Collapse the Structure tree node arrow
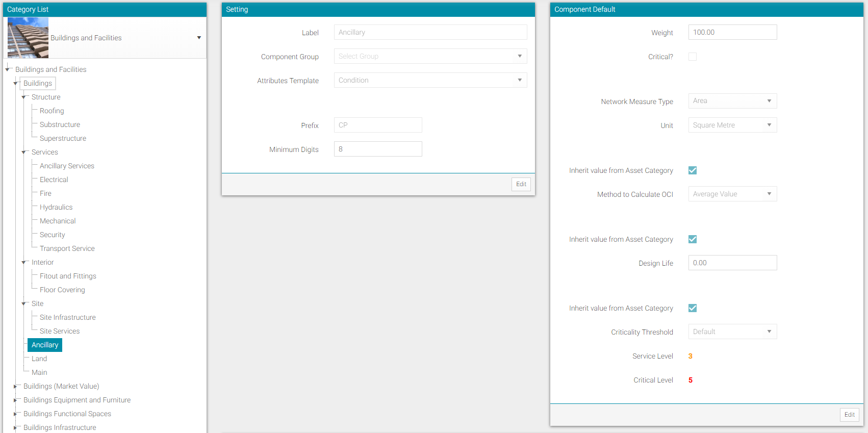Viewport: 868px width, 433px height. coord(23,97)
